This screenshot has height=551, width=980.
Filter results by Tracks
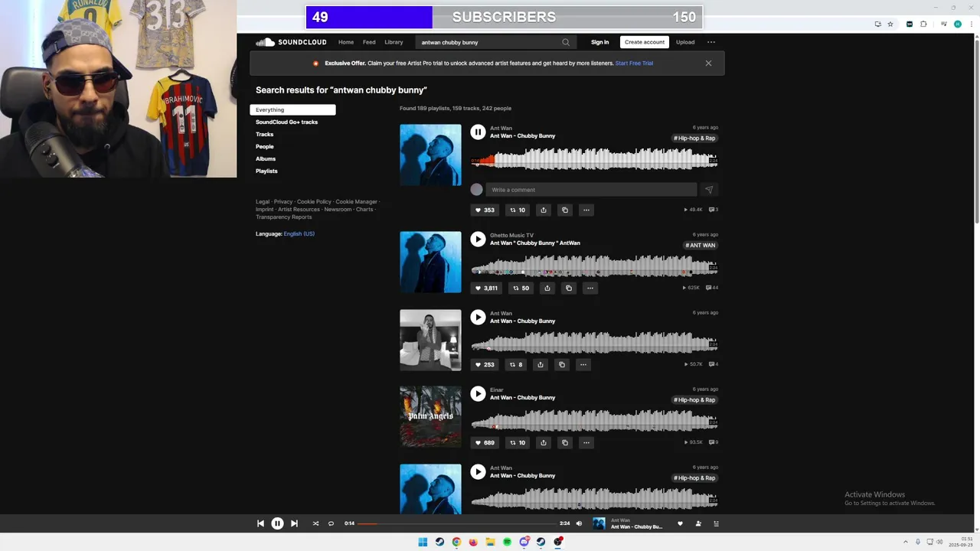click(x=264, y=134)
